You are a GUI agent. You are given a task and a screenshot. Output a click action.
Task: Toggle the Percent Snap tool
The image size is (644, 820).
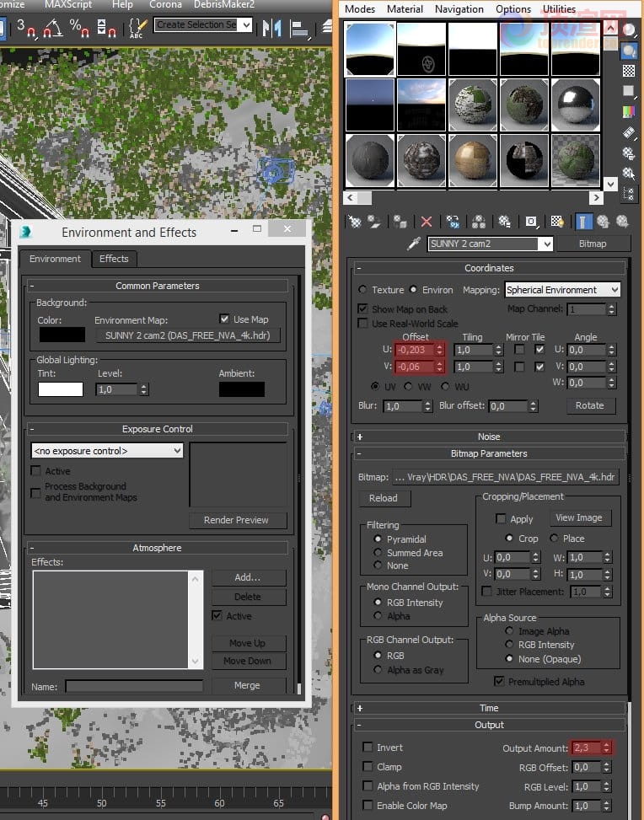point(79,27)
